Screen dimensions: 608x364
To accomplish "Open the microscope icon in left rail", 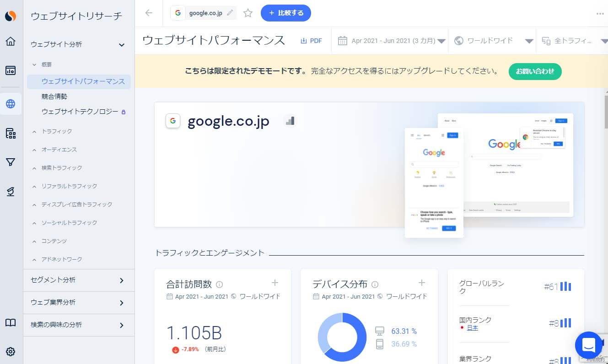I will coord(11,192).
